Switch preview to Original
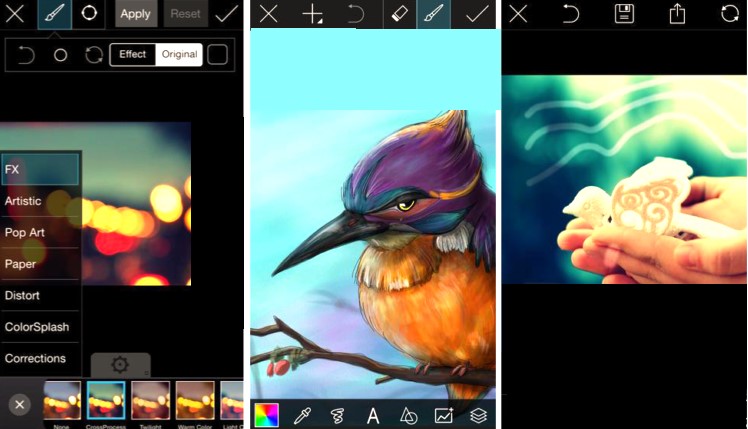This screenshot has width=748, height=429. pos(179,54)
